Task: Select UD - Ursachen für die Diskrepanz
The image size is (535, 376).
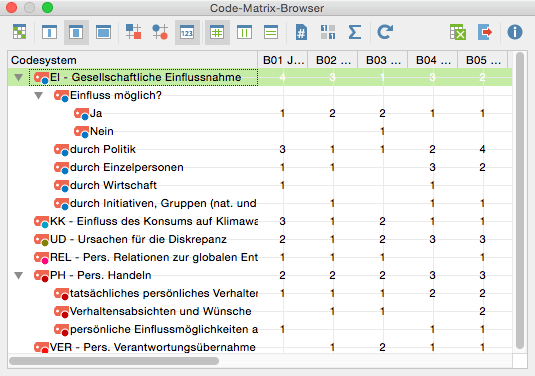Action: (x=138, y=240)
